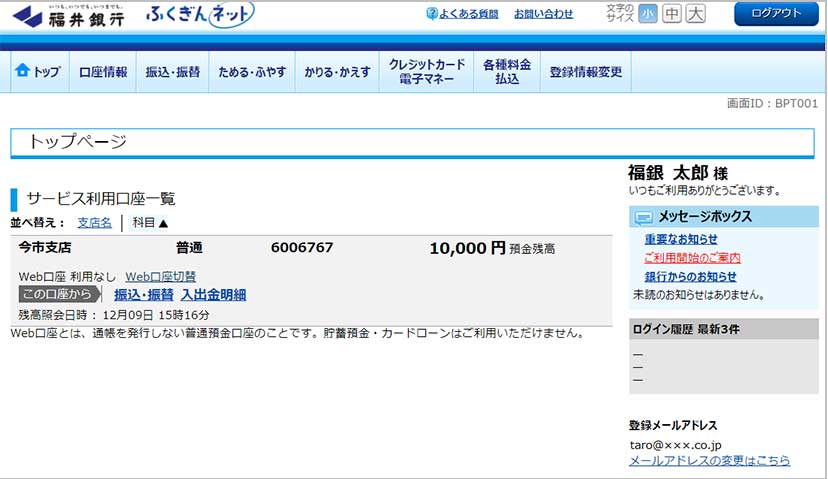828x479 pixels.
Task: Set font size to 大
Action: [x=695, y=14]
